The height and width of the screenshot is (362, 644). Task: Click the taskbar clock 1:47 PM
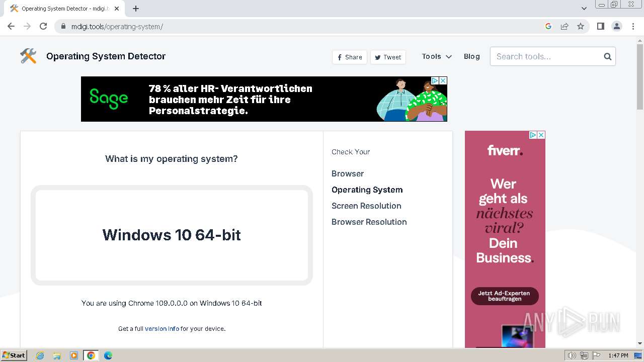(x=618, y=355)
